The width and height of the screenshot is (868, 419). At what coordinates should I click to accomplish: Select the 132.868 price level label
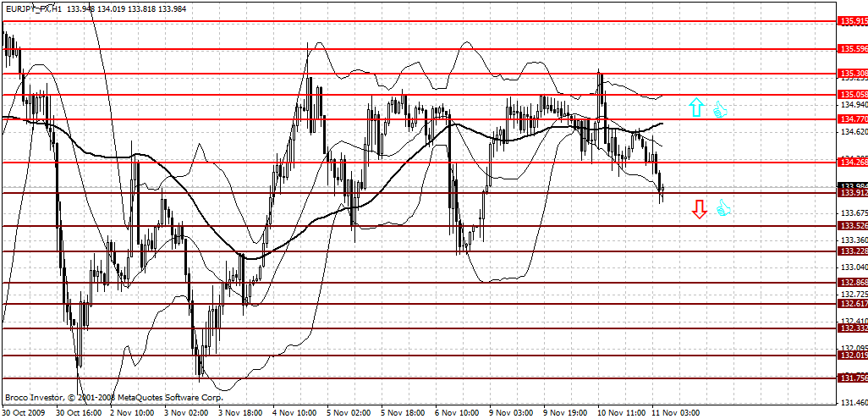pyautogui.click(x=851, y=282)
